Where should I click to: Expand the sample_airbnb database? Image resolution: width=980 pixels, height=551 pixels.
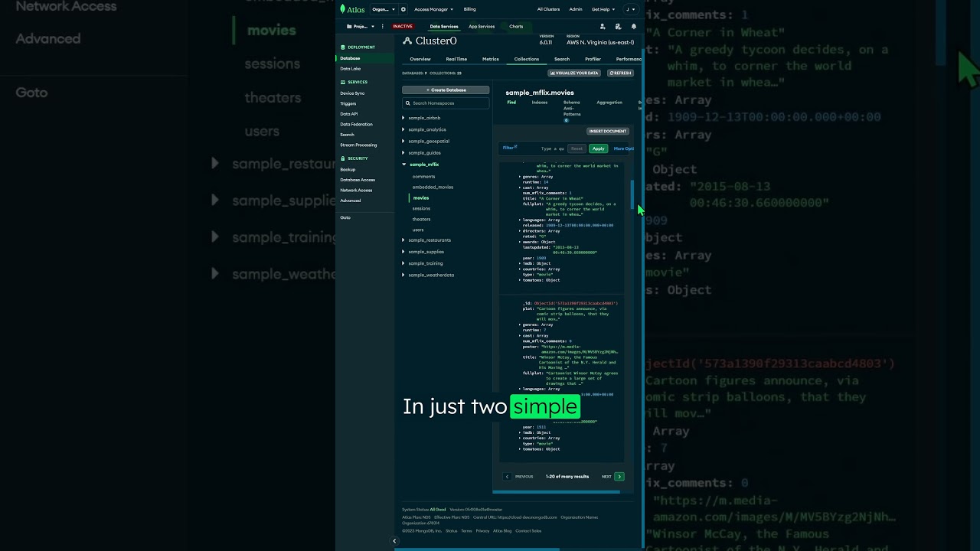click(x=403, y=118)
